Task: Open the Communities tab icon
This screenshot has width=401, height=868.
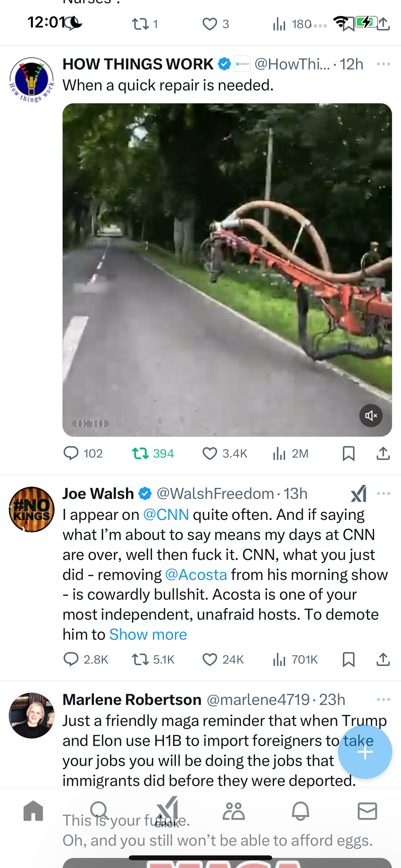Action: click(x=233, y=811)
